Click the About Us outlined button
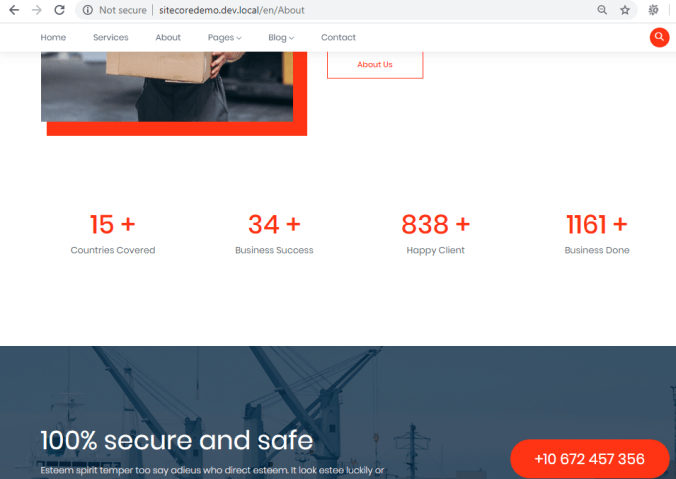This screenshot has height=479, width=676. (375, 64)
